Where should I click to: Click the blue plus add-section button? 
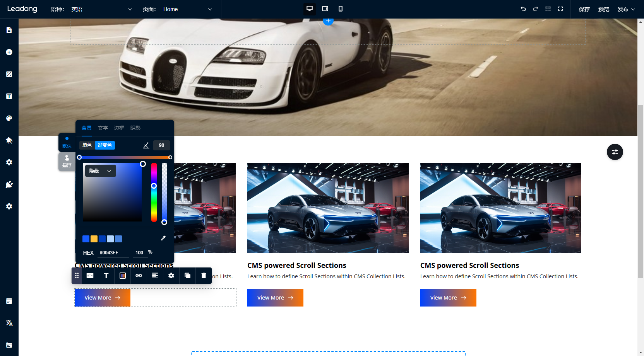click(x=328, y=21)
